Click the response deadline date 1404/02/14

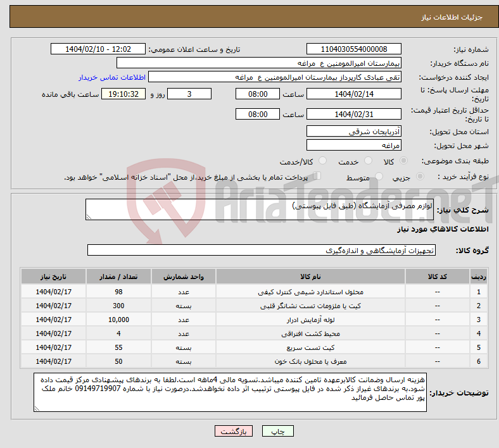pos(353,94)
